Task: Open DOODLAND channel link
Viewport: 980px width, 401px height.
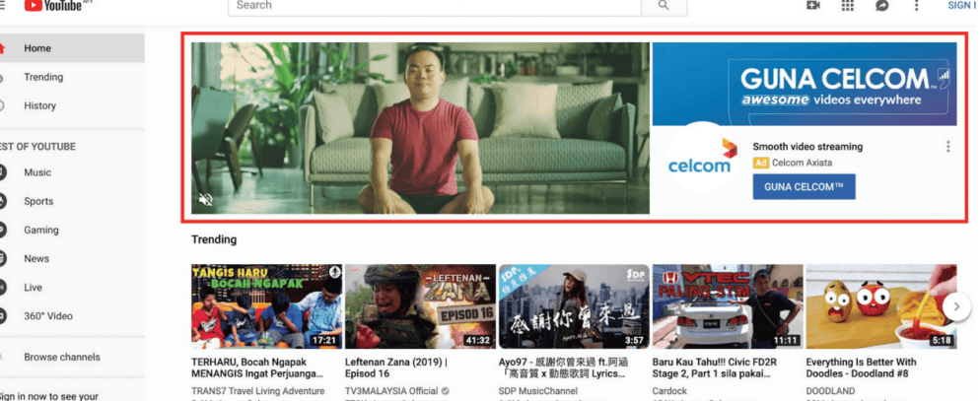Action: point(831,391)
